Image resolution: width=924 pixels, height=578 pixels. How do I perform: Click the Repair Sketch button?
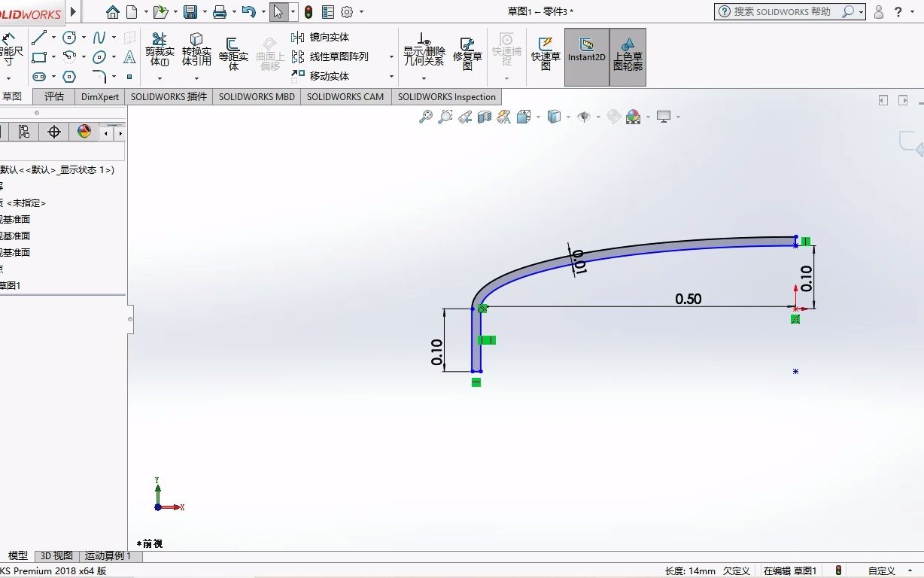coord(467,51)
